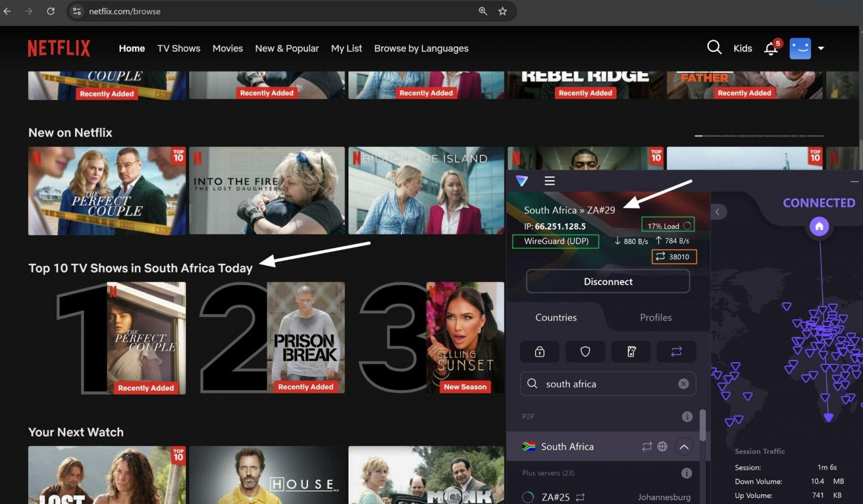Open Netflix search with the magnifier icon
Image resolution: width=863 pixels, height=504 pixels.
(x=714, y=48)
